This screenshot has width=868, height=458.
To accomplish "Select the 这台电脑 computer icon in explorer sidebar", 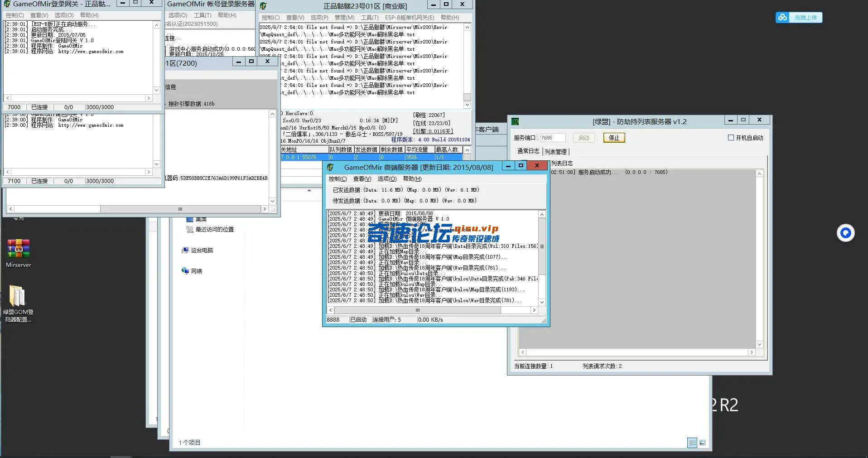I will (185, 250).
